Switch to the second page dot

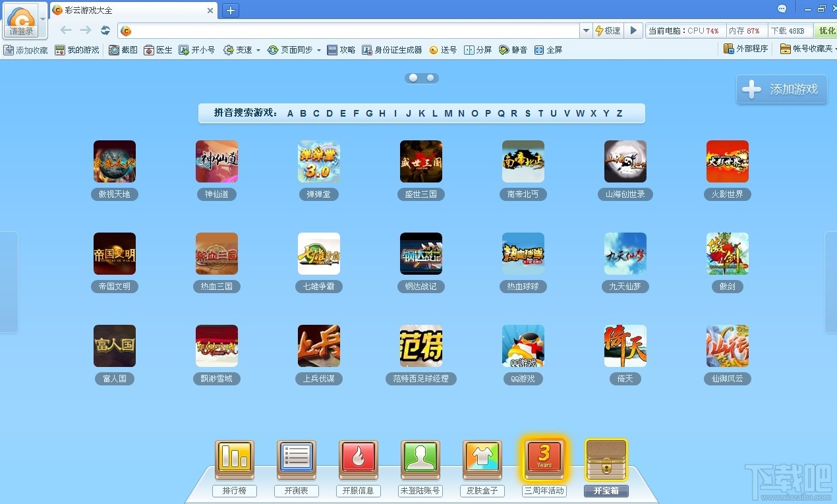coord(430,78)
